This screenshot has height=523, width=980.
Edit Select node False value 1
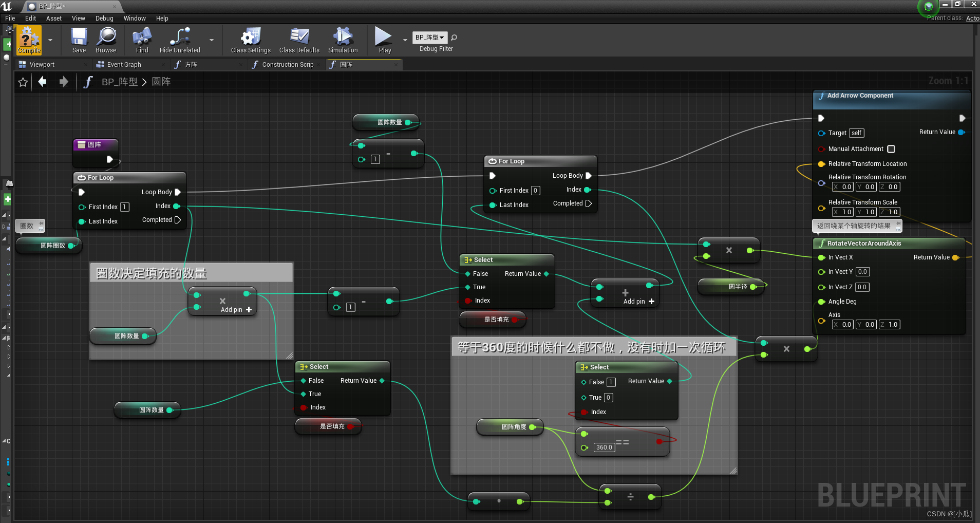pos(611,382)
